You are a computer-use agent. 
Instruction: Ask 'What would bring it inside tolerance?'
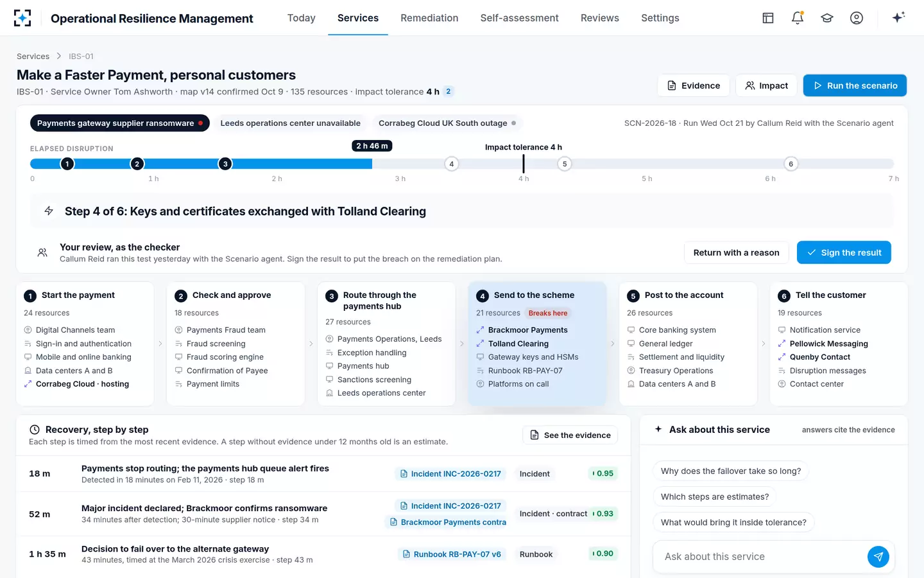pyautogui.click(x=733, y=522)
